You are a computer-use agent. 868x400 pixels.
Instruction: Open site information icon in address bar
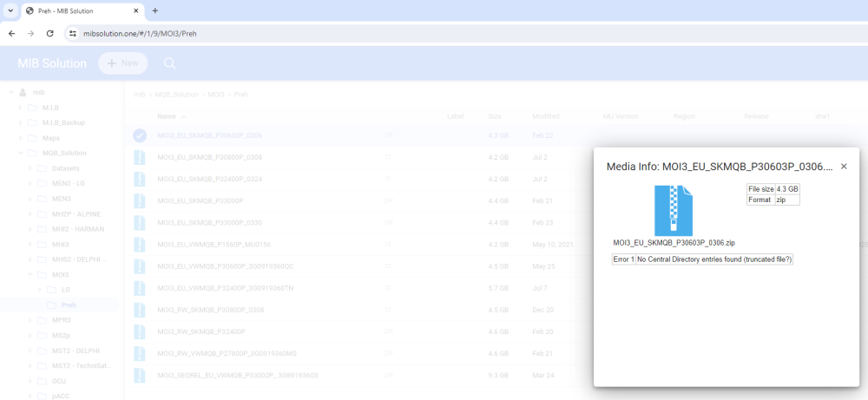(x=73, y=33)
